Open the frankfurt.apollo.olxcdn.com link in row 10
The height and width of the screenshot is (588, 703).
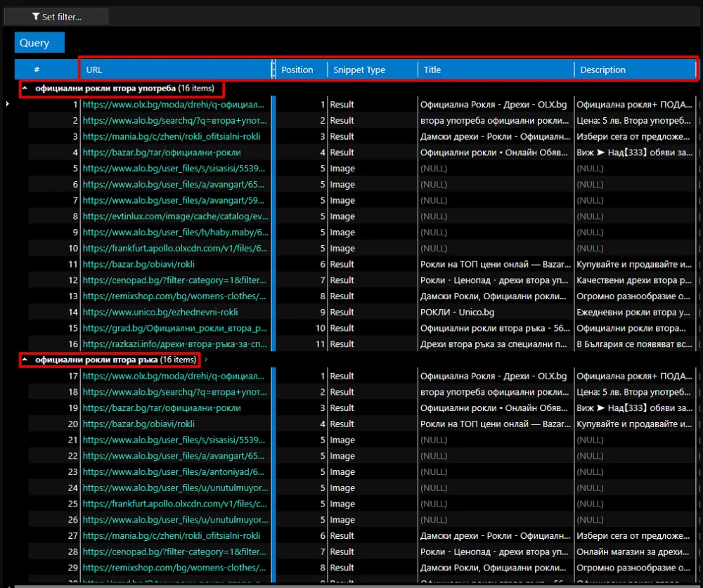click(x=175, y=248)
